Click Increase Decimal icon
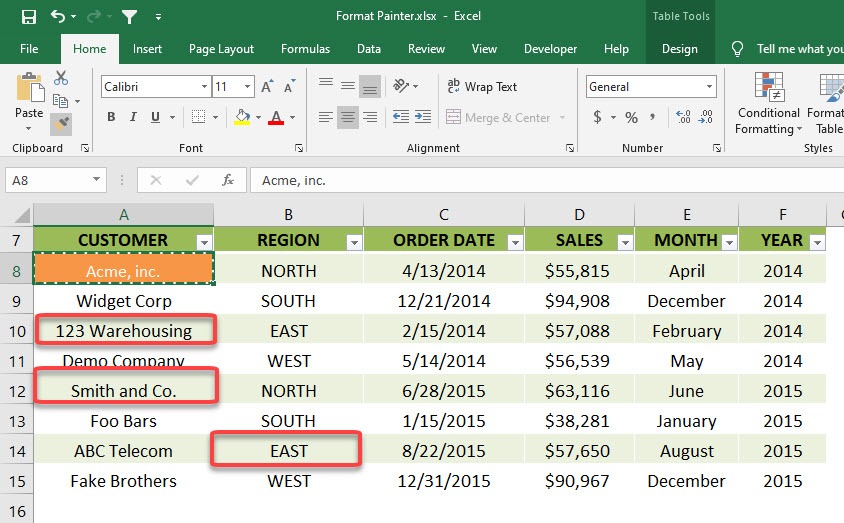 pos(683,117)
